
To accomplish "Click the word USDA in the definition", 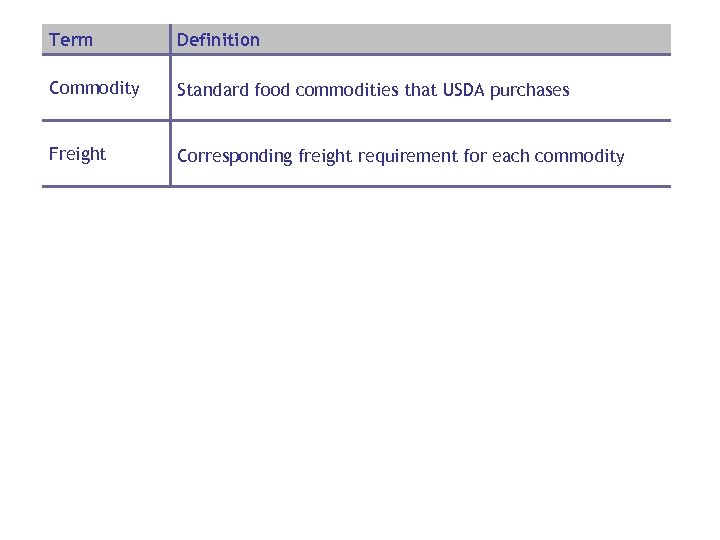I will tap(464, 90).
